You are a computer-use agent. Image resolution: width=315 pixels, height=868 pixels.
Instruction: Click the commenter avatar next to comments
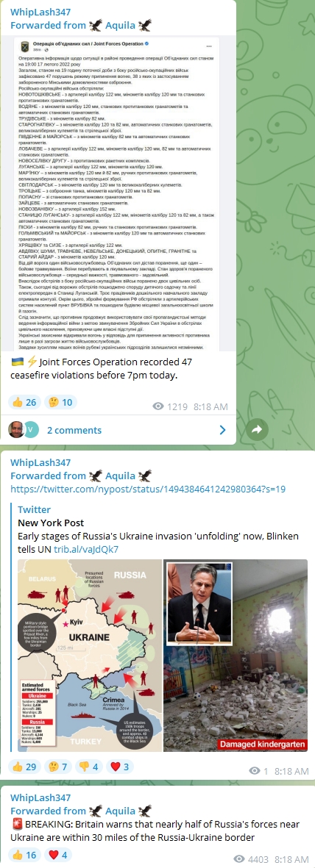pos(16,429)
